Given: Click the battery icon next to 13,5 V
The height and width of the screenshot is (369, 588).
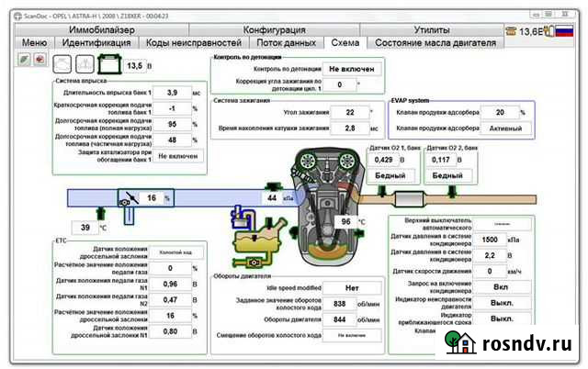Looking at the screenshot, I should pyautogui.click(x=107, y=65).
